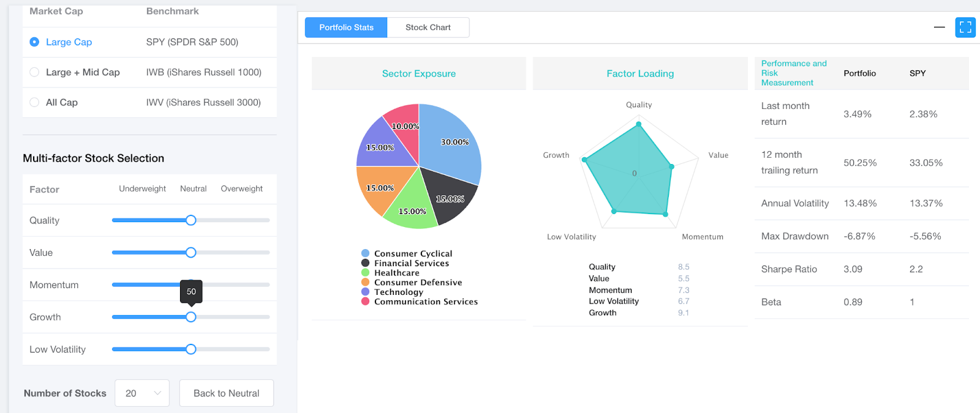Image resolution: width=980 pixels, height=413 pixels.
Task: Click the minimize panel dash icon
Action: pyautogui.click(x=939, y=28)
